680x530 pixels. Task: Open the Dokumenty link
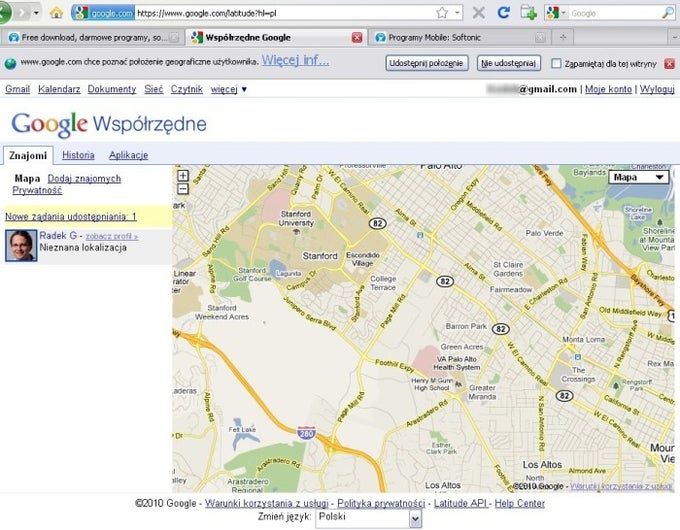click(111, 89)
